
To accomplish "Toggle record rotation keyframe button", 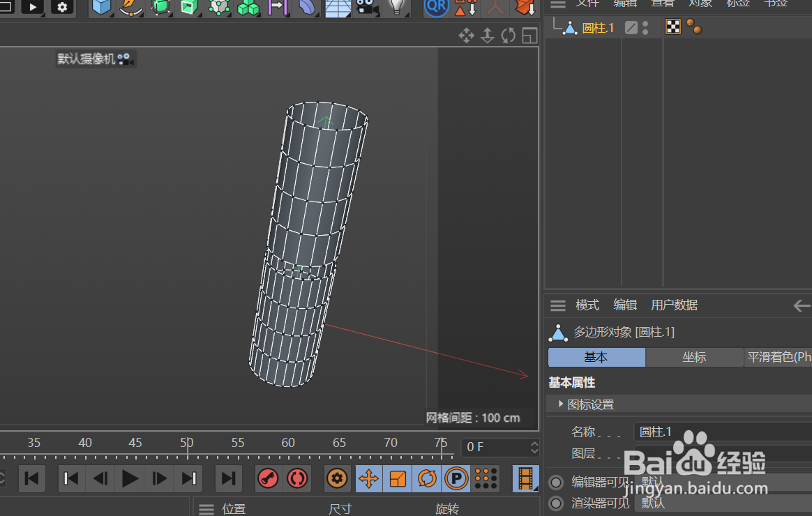I will (x=427, y=479).
